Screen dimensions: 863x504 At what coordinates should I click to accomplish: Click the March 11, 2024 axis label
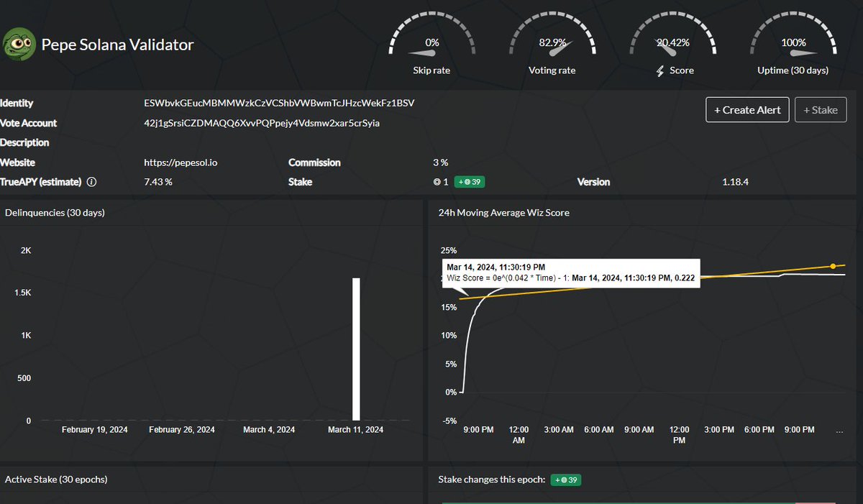pyautogui.click(x=356, y=430)
